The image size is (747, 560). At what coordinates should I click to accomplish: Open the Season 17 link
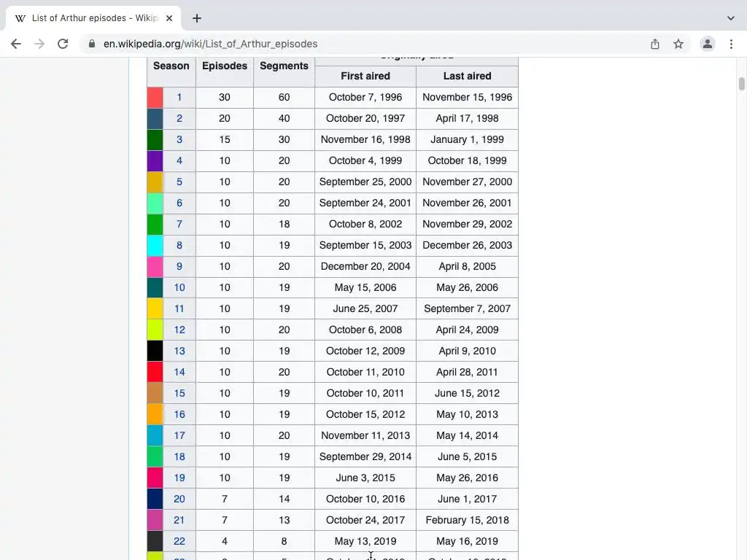tap(179, 435)
